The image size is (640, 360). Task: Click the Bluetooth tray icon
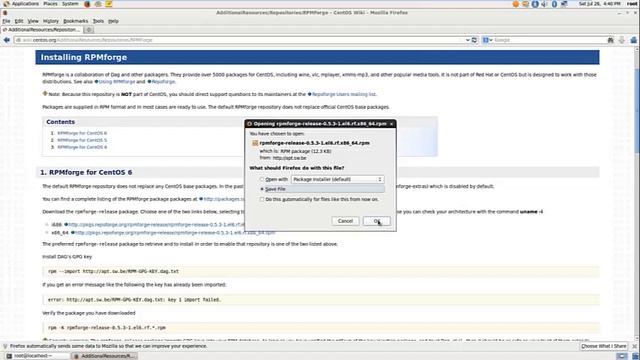pos(554,4)
